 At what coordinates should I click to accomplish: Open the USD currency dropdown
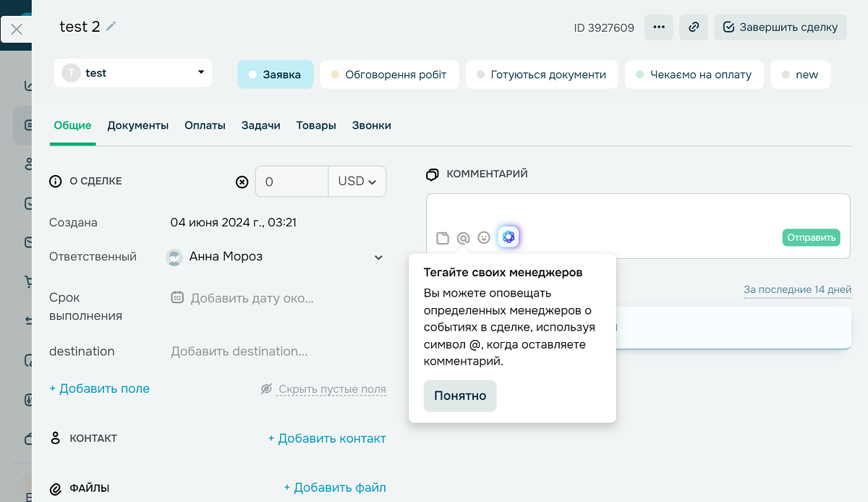357,182
